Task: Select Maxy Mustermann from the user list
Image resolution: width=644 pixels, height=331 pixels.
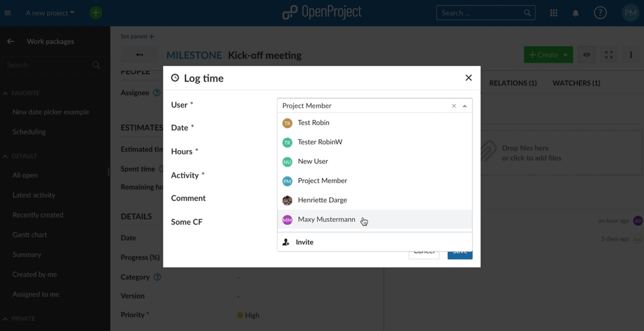Action: (326, 219)
